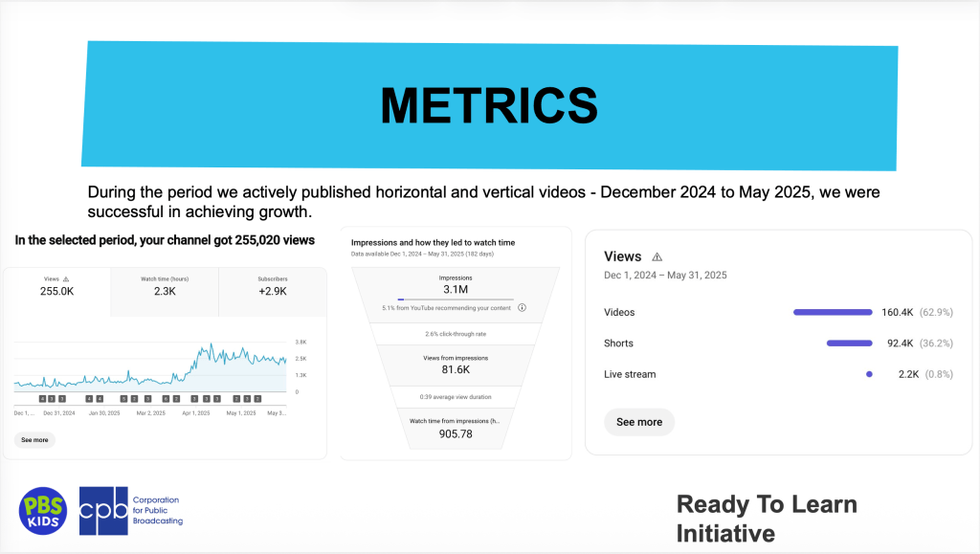Click the video marker labeled 6 under the chart

[166, 398]
